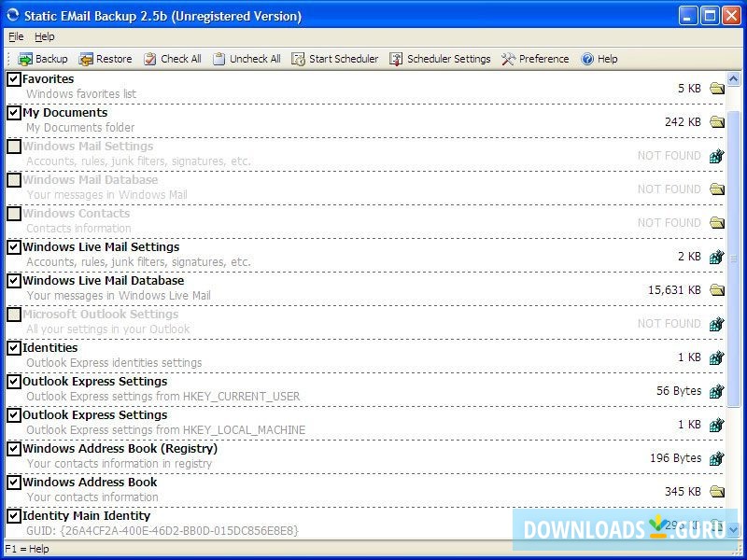Click the 15,631 KB size value

click(x=674, y=290)
